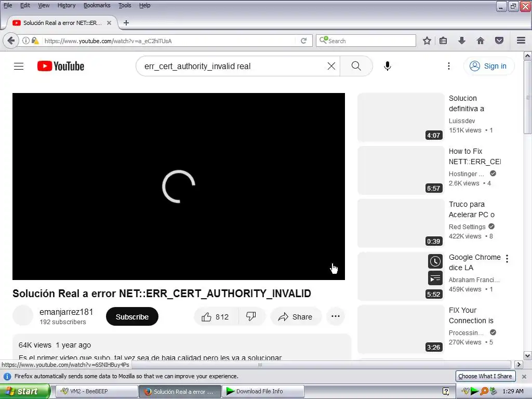Image resolution: width=532 pixels, height=399 pixels.
Task: Open the View menu
Action: click(44, 5)
